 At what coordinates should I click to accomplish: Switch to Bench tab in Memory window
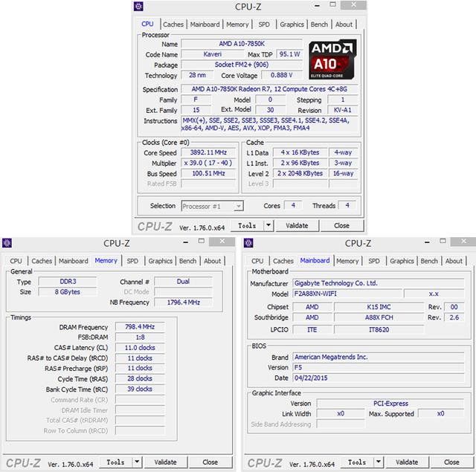187,261
